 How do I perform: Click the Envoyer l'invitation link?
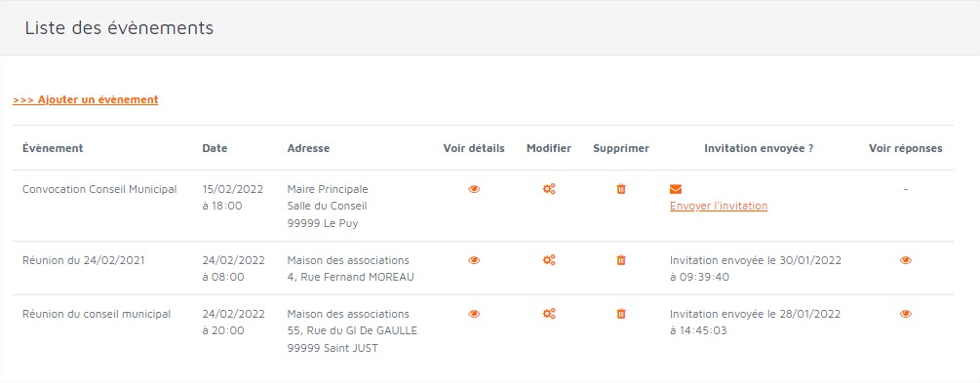[719, 207]
